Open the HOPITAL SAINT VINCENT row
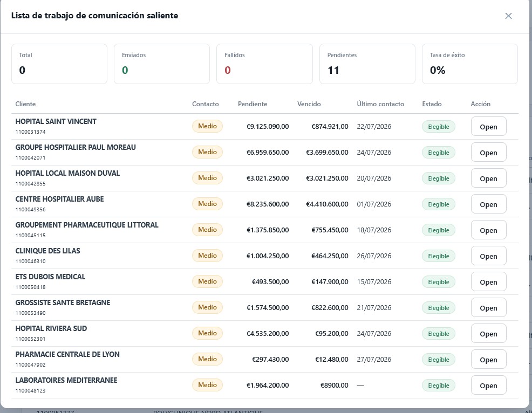 pyautogui.click(x=489, y=127)
